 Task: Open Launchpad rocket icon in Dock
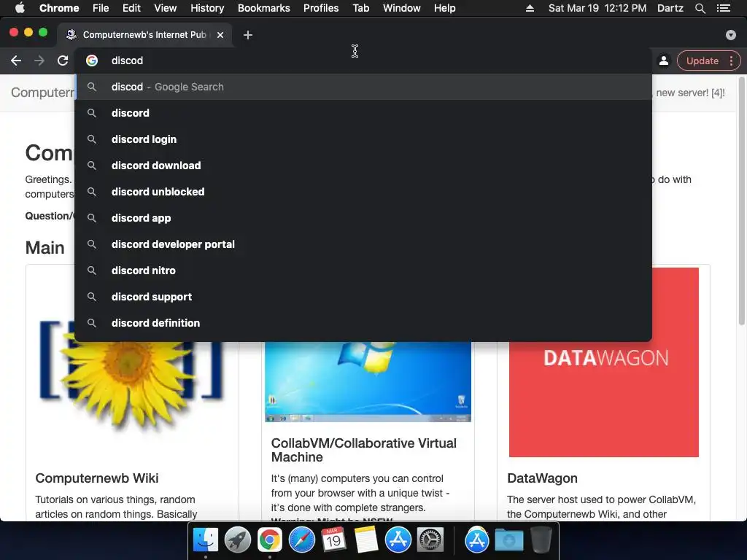[x=238, y=540]
